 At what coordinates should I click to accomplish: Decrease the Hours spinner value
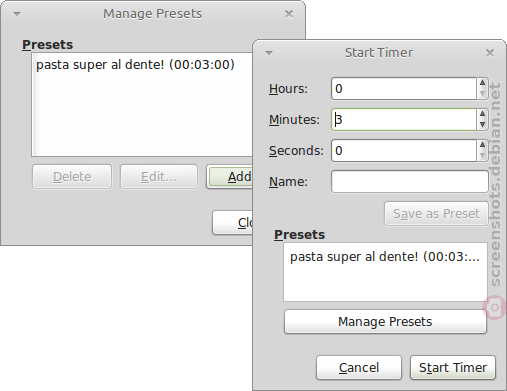482,94
